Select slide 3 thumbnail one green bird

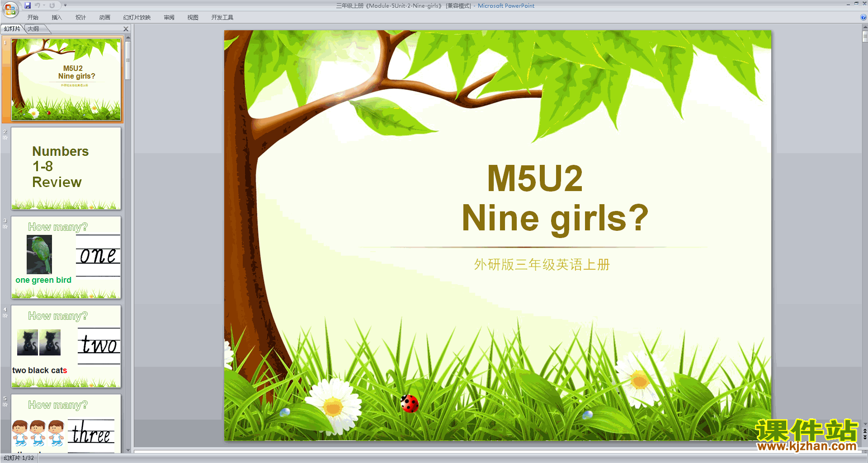click(x=66, y=257)
